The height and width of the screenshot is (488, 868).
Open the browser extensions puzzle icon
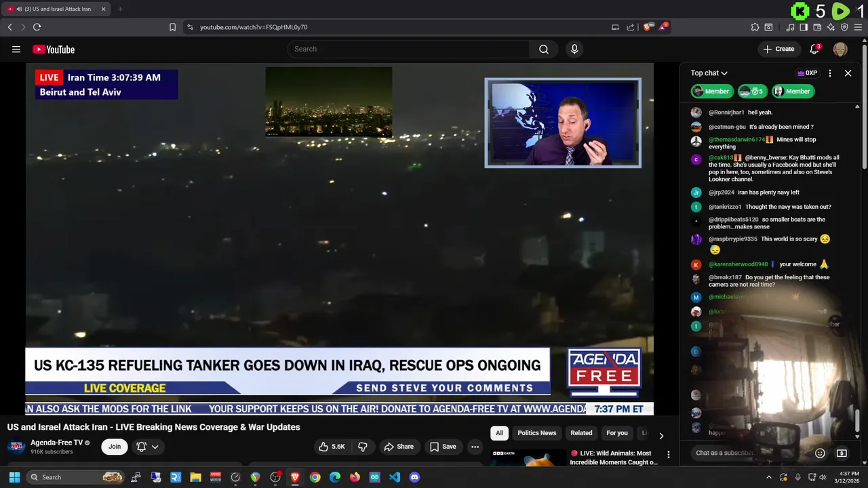[755, 27]
